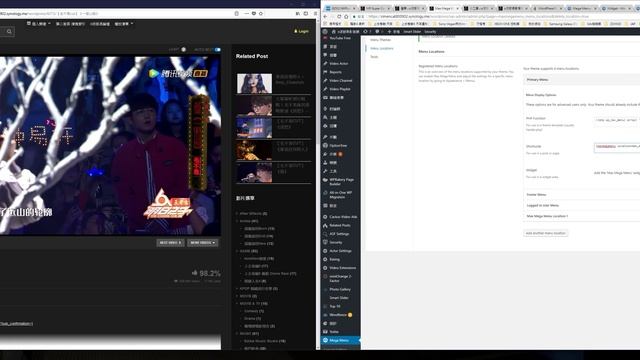Open OptionTree in admin sidebar
This screenshot has height=360, width=640.
(338, 146)
